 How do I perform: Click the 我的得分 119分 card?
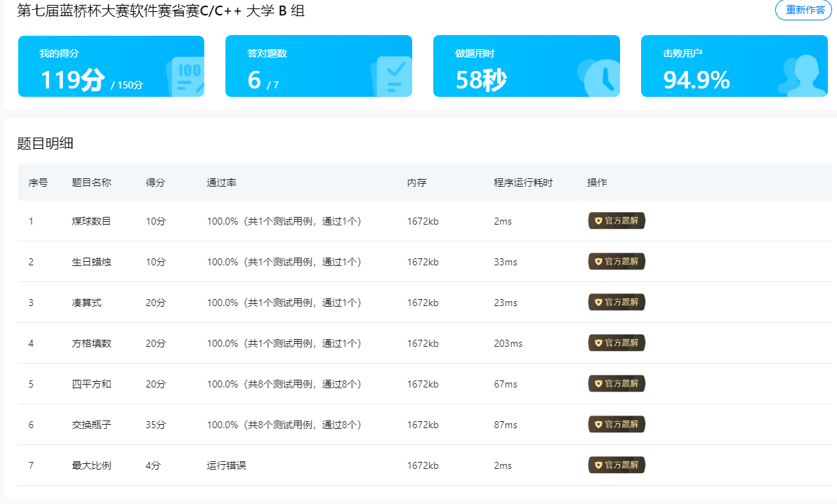(x=111, y=66)
